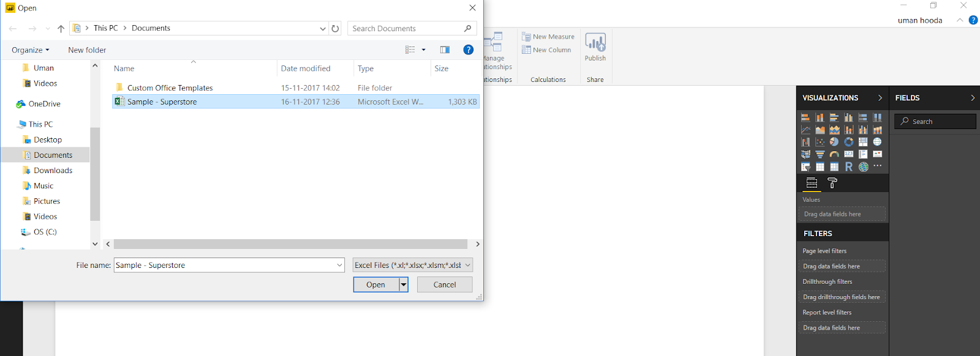Image resolution: width=980 pixels, height=356 pixels.
Task: Refresh the Documents folder view
Action: pos(335,28)
